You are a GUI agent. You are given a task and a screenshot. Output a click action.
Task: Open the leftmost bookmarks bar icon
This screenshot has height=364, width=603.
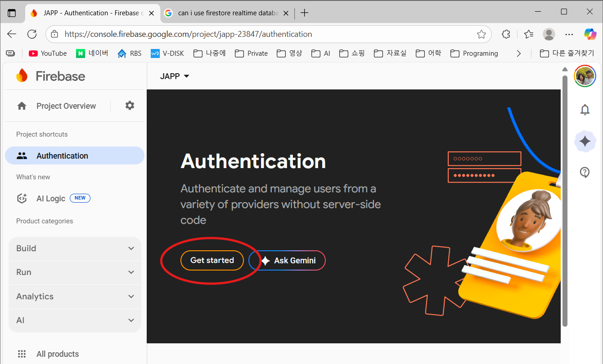click(10, 53)
